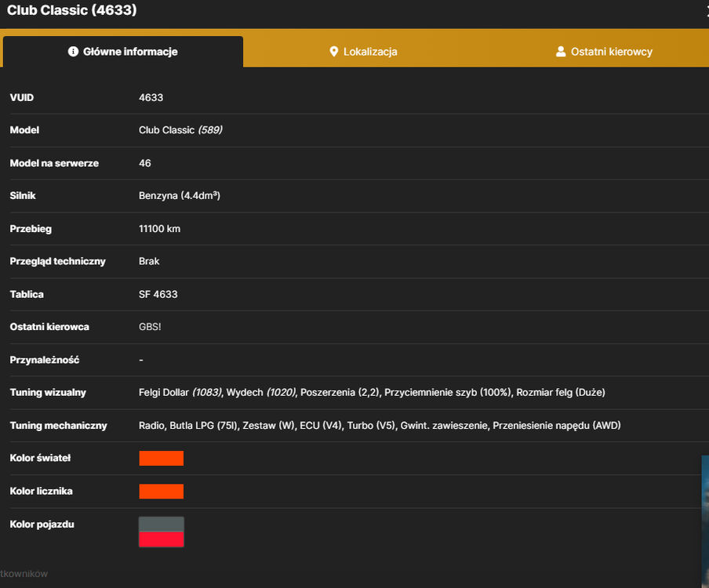The image size is (709, 588).
Task: Click the ECU (V4) tuning entry
Action: pos(322,425)
